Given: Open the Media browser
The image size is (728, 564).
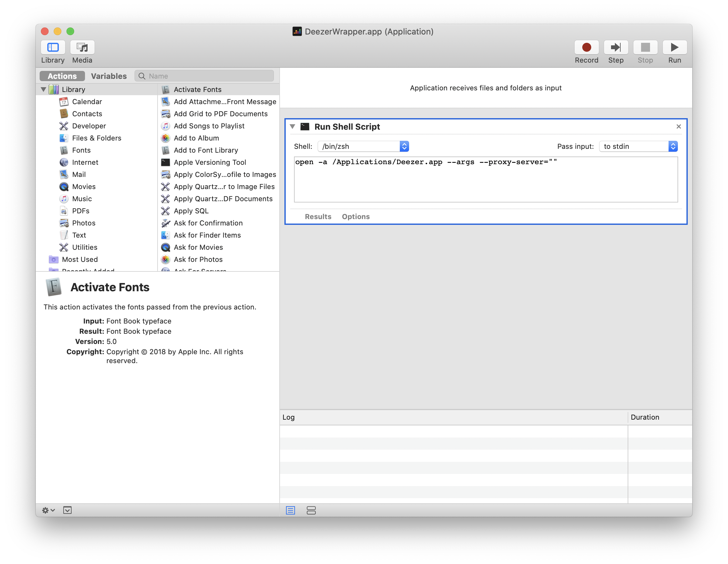Looking at the screenshot, I should point(82,48).
